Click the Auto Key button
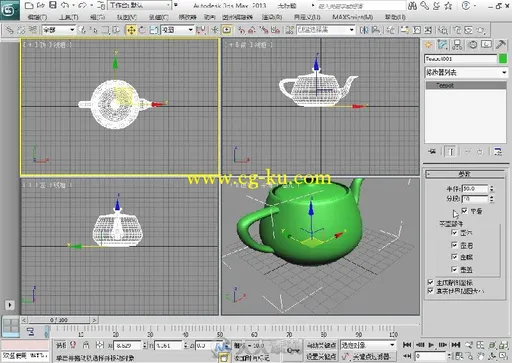Screen dimensions: 512x363 click(321, 345)
